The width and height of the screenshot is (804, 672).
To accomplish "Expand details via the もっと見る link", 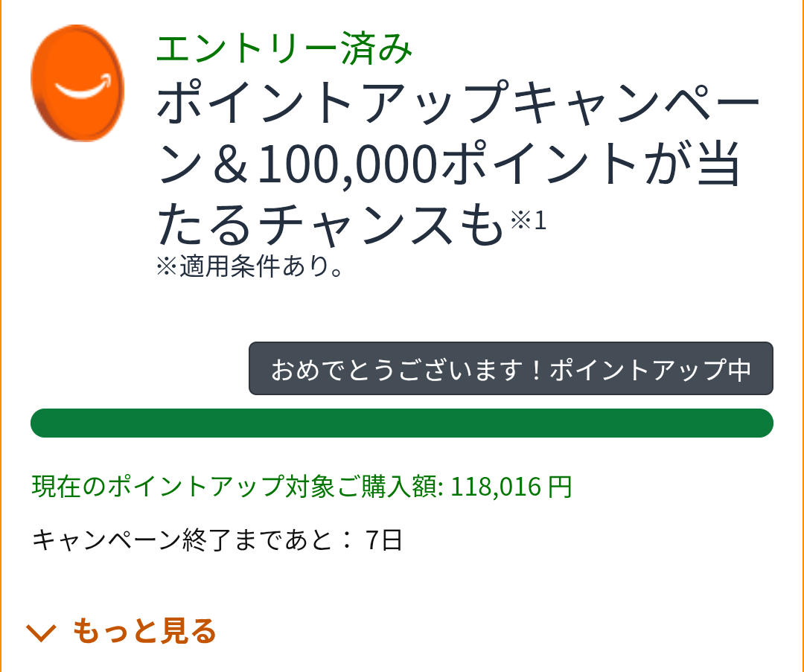I will [144, 631].
